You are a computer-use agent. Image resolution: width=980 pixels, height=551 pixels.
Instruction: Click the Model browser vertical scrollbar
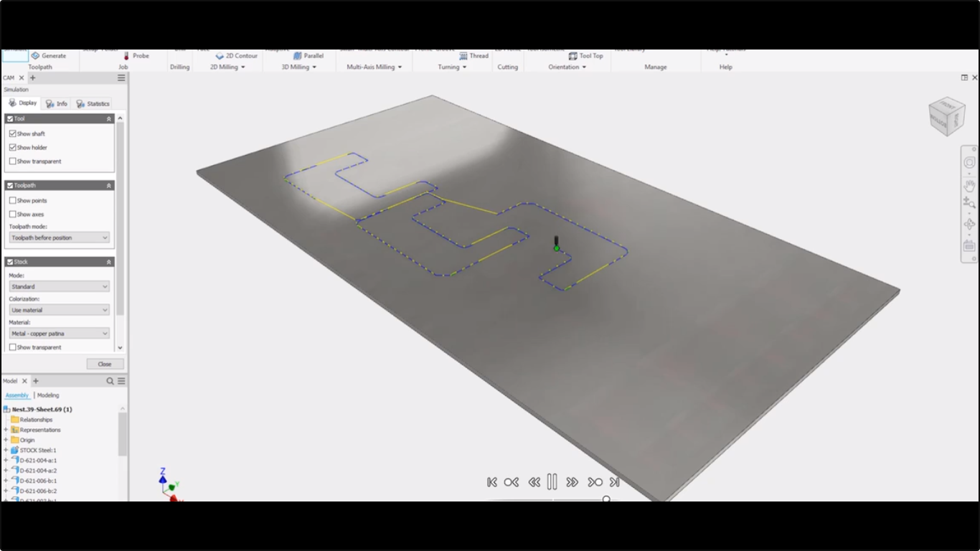click(x=123, y=434)
